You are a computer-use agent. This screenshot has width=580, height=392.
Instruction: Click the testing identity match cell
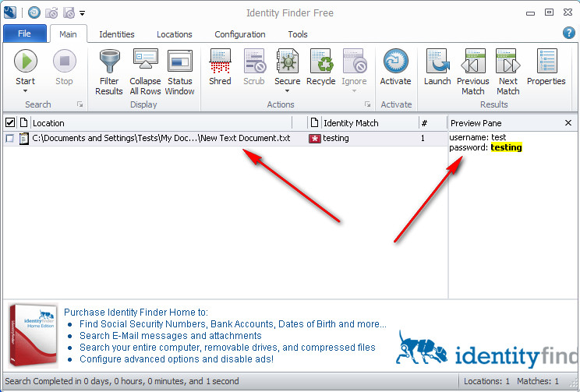[x=336, y=138]
